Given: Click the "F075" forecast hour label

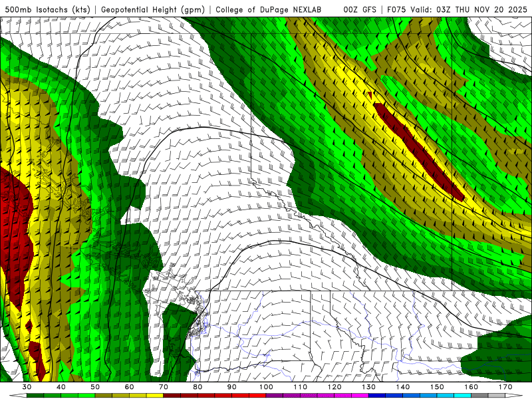Looking at the screenshot, I should tap(396, 9).
